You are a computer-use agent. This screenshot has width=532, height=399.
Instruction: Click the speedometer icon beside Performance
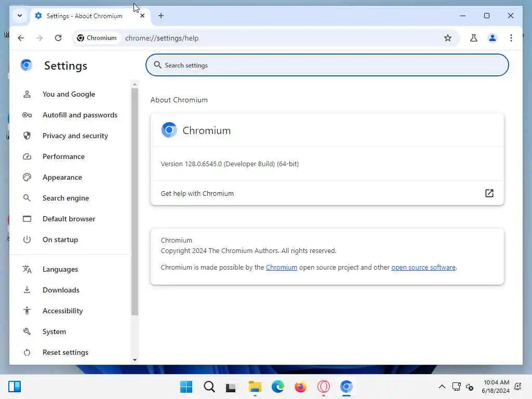pos(27,156)
